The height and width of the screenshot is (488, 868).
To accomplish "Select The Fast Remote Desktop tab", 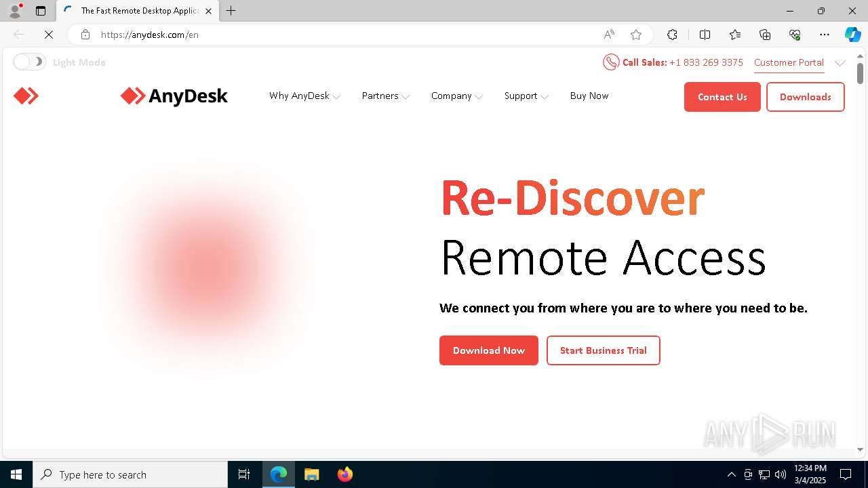I will (138, 11).
